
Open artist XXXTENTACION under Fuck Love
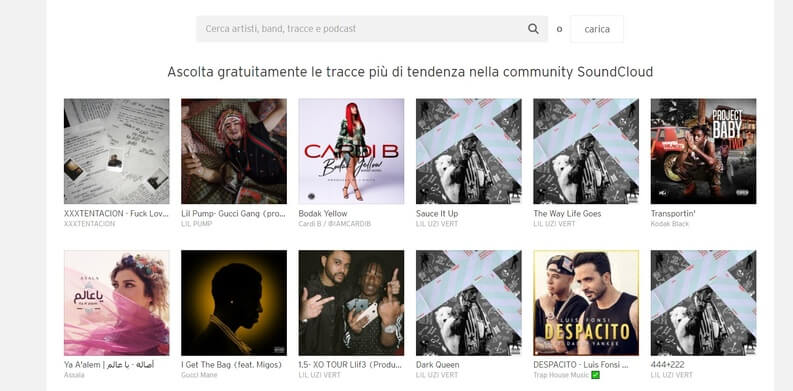pos(90,224)
